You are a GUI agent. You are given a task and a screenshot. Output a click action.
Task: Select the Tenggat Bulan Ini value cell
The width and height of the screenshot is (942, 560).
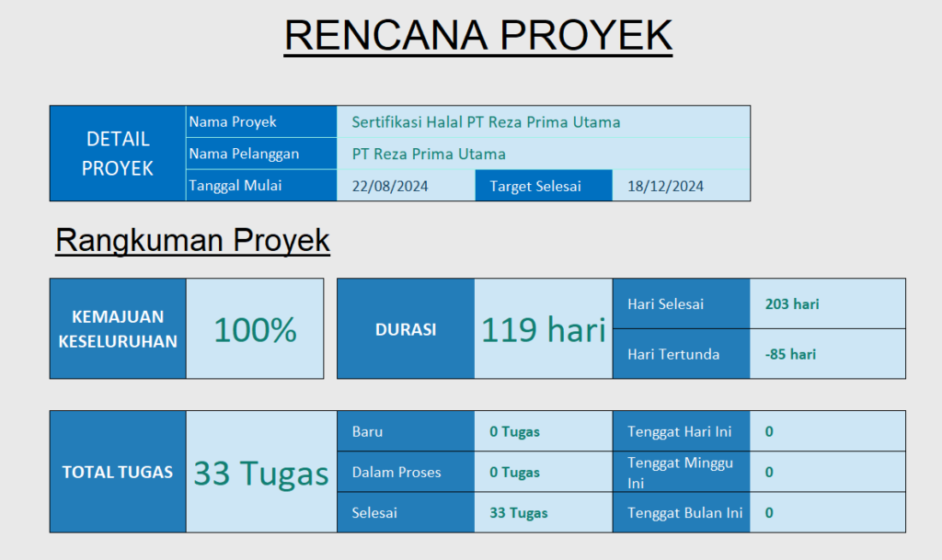[826, 513]
